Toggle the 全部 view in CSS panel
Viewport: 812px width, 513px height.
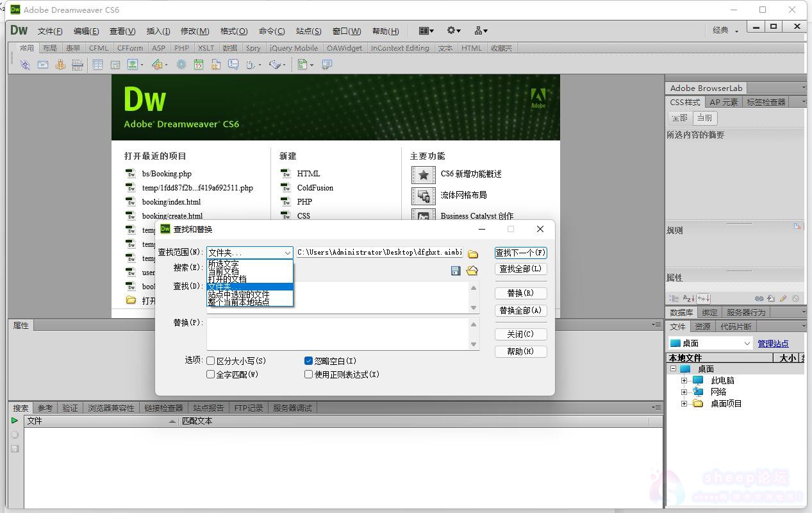[x=679, y=118]
